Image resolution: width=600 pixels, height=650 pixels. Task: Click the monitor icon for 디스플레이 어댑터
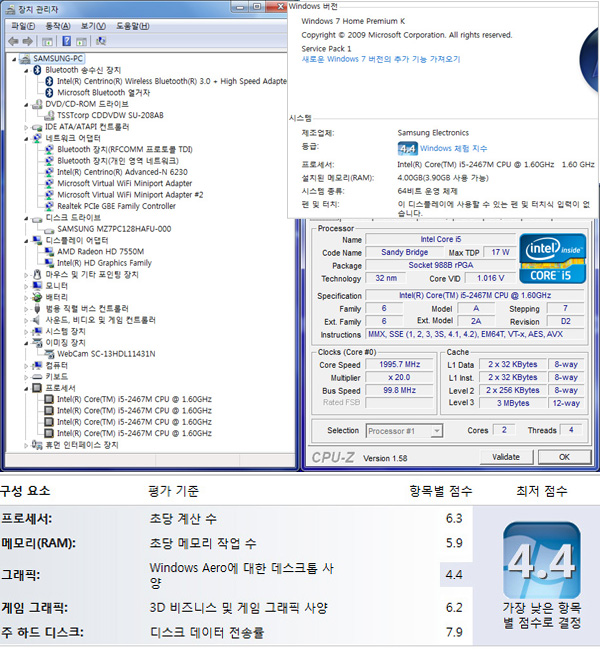[37, 240]
